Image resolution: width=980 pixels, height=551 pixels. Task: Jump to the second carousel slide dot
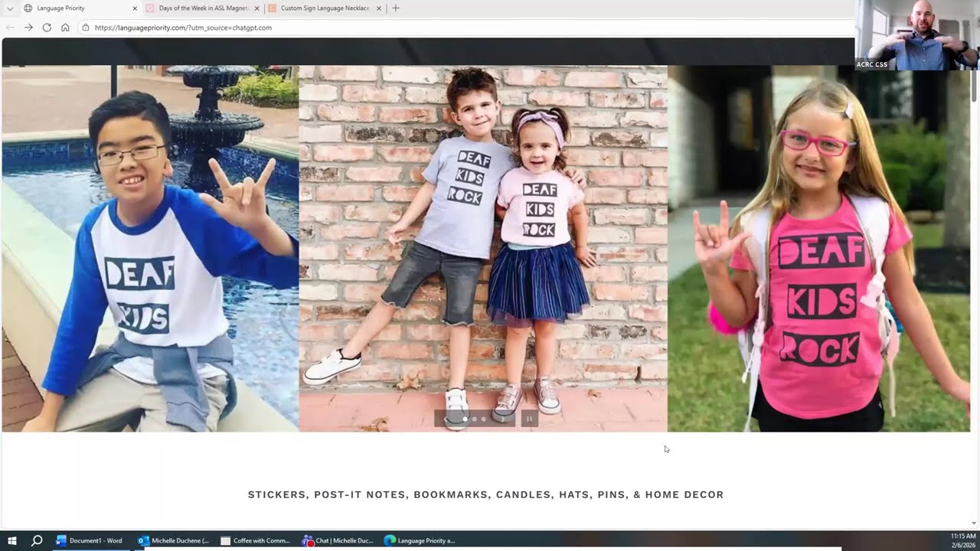point(475,419)
